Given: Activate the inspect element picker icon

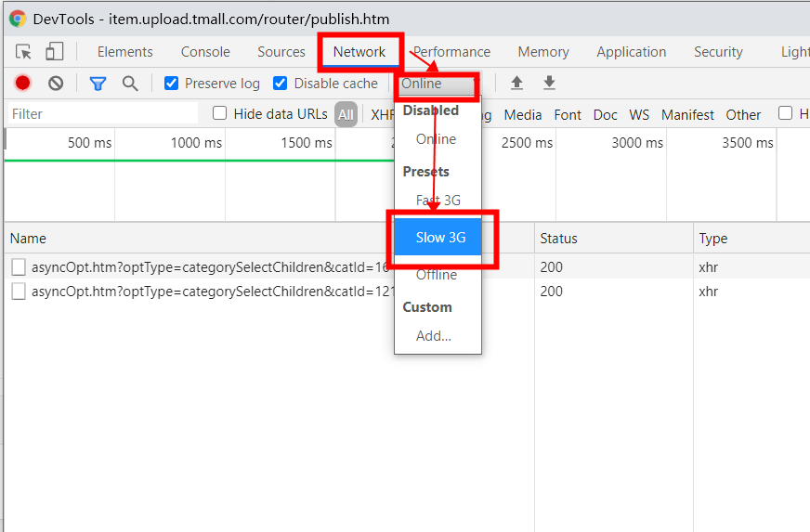Looking at the screenshot, I should pyautogui.click(x=23, y=52).
